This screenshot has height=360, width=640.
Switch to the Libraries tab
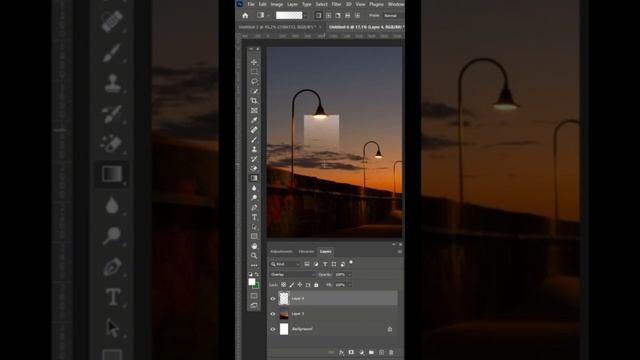pyautogui.click(x=306, y=251)
